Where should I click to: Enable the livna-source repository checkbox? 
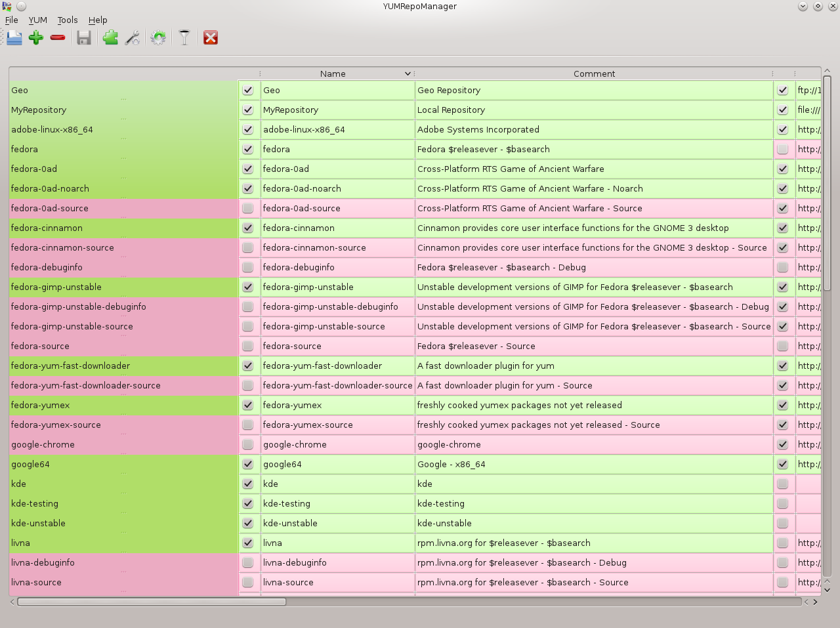[x=247, y=582]
